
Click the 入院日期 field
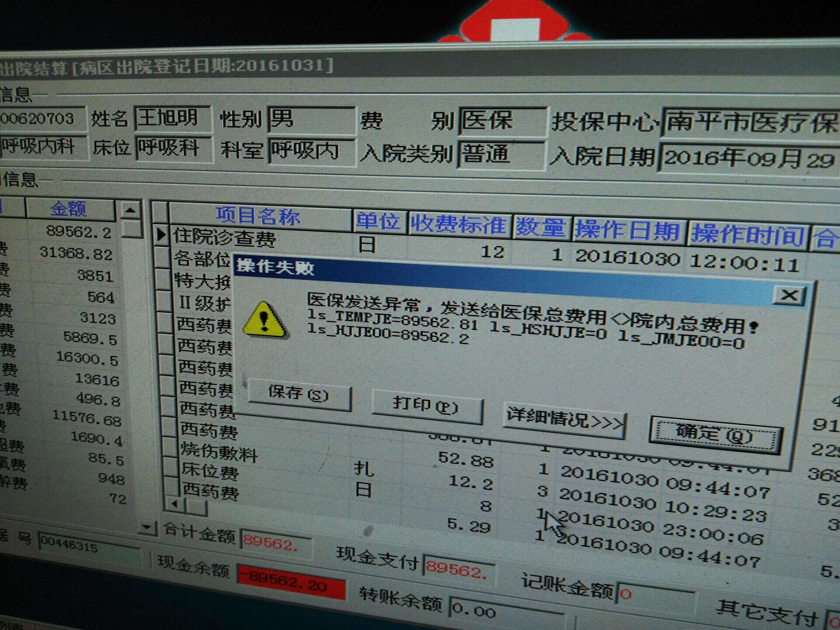tap(748, 158)
